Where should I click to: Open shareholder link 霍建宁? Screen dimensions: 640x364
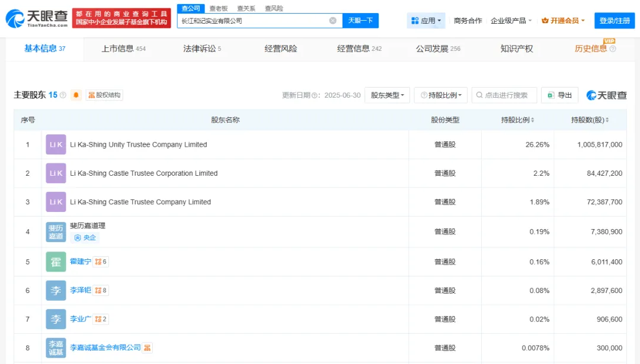pyautogui.click(x=81, y=262)
